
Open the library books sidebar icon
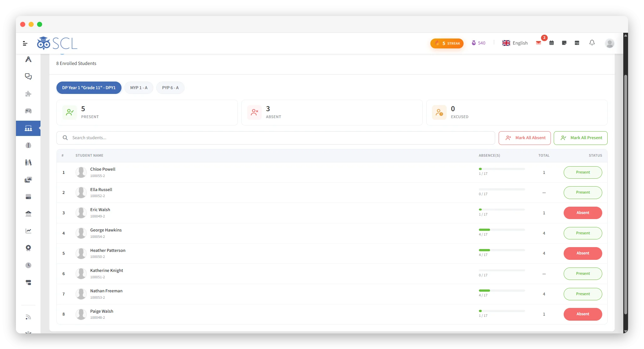(28, 162)
